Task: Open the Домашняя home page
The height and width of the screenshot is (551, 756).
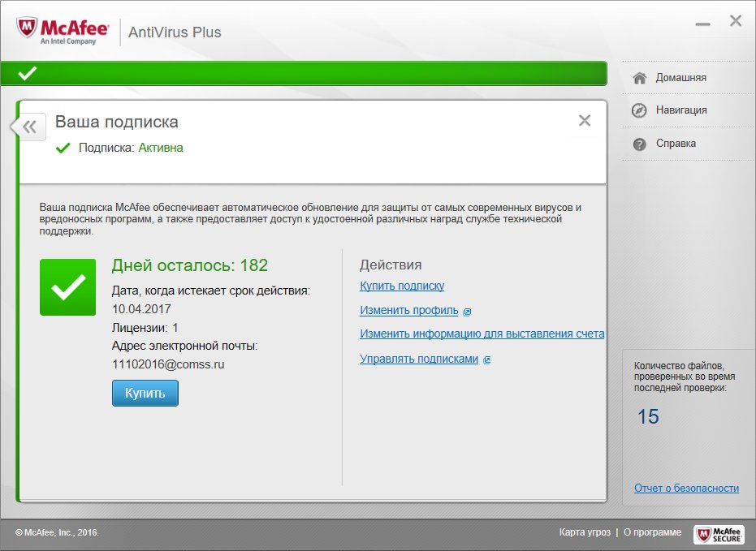Action: pos(680,78)
